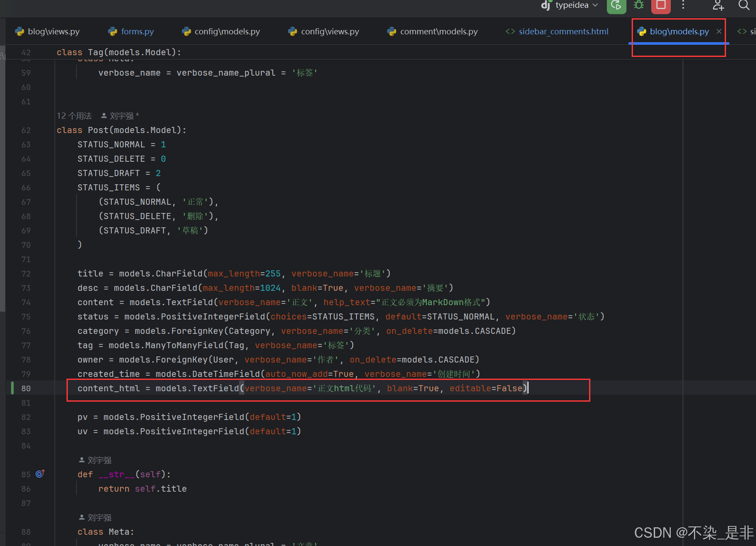
Task: Place cursor on 'class Post(models.Model):' line
Action: [121, 130]
